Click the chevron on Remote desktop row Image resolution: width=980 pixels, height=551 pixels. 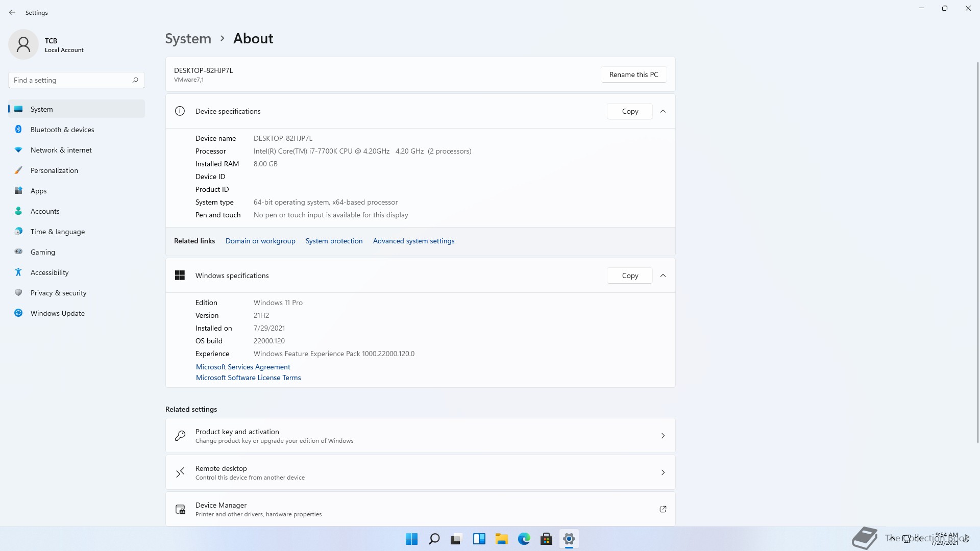click(663, 472)
